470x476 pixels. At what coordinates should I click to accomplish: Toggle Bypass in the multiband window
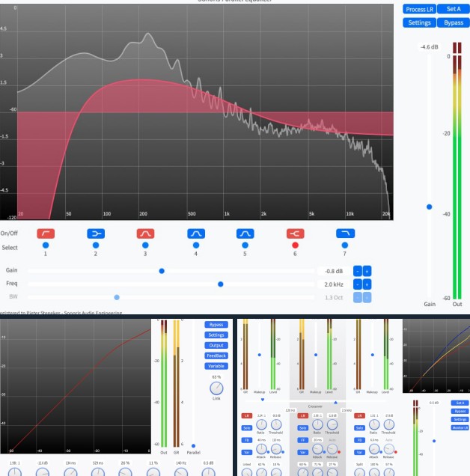click(460, 412)
